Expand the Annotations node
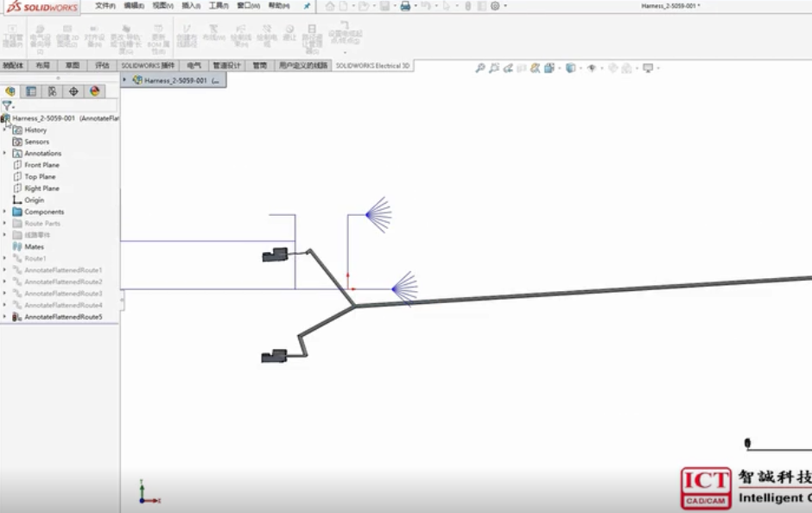Viewport: 812px width, 513px height. [6, 153]
